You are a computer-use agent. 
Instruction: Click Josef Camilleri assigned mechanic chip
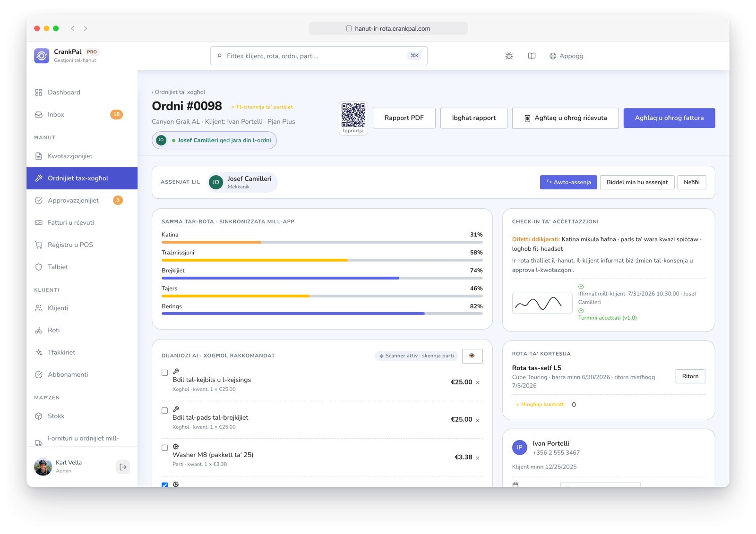point(242,182)
